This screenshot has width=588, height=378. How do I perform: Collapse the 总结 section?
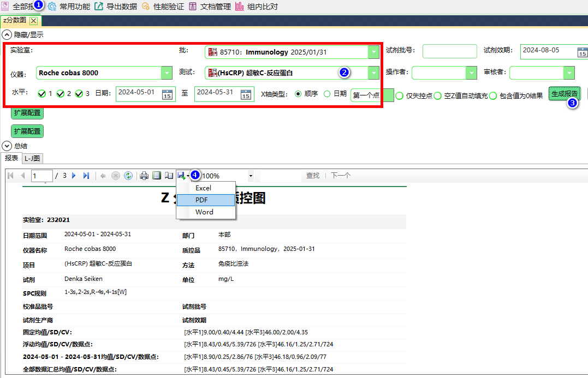pos(6,146)
